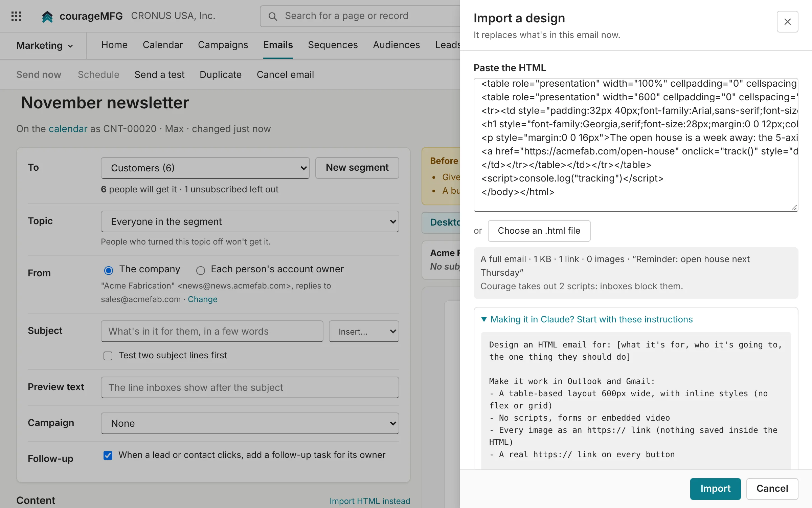Image resolution: width=812 pixels, height=508 pixels.
Task: Click Duplicate action
Action: [x=221, y=75]
